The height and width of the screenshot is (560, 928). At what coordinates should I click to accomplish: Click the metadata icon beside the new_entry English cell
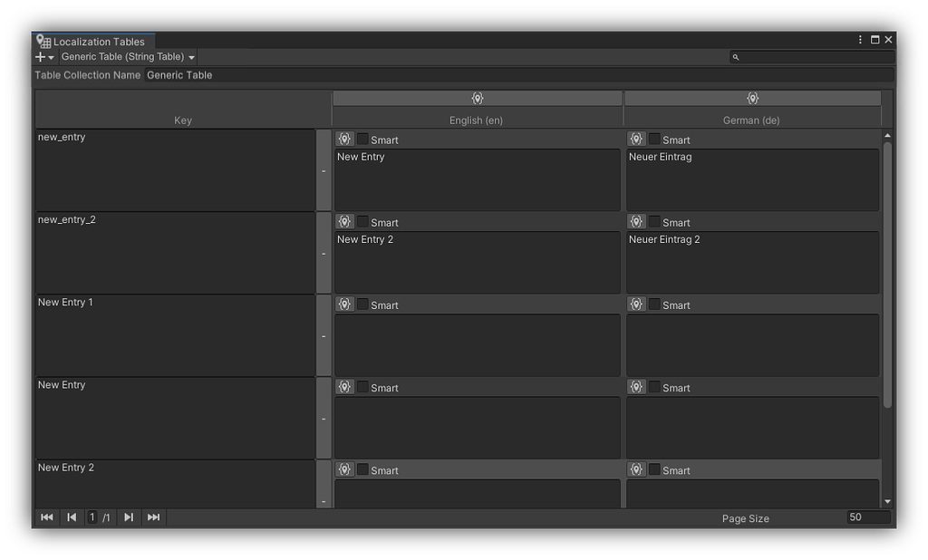pos(344,139)
